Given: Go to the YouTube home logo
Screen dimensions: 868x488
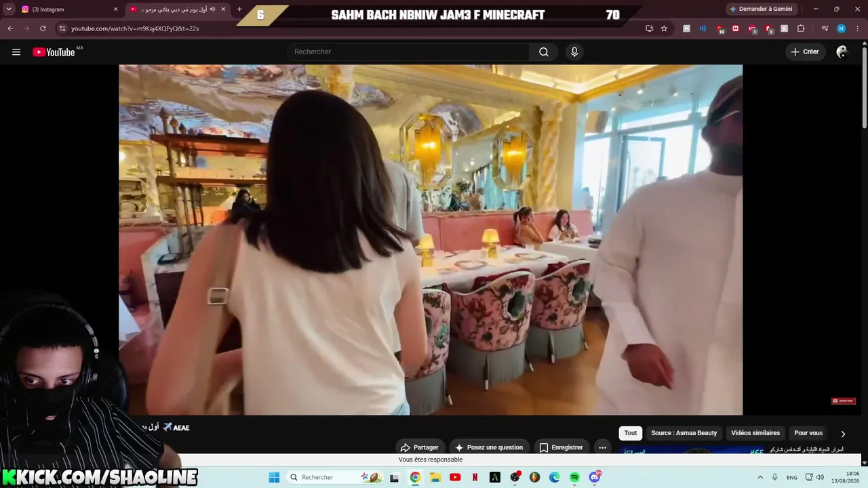Looking at the screenshot, I should pyautogui.click(x=54, y=52).
